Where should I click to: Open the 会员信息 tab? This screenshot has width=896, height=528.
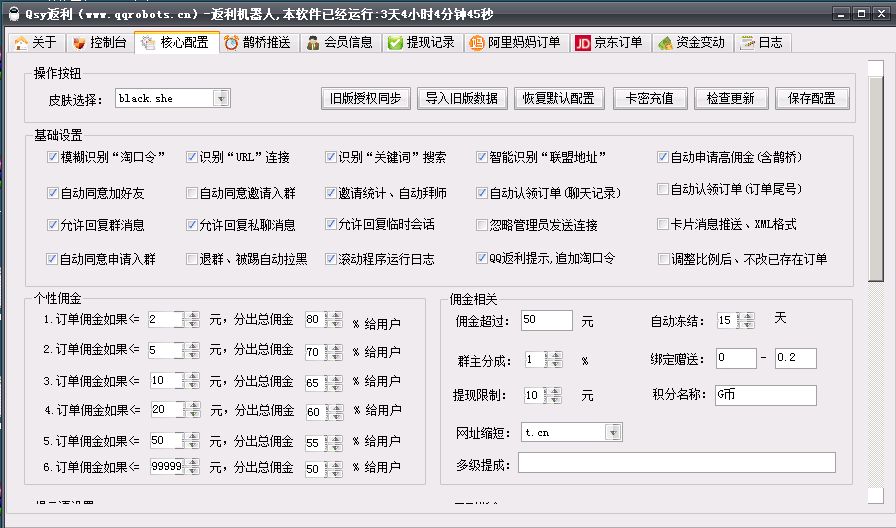[341, 42]
